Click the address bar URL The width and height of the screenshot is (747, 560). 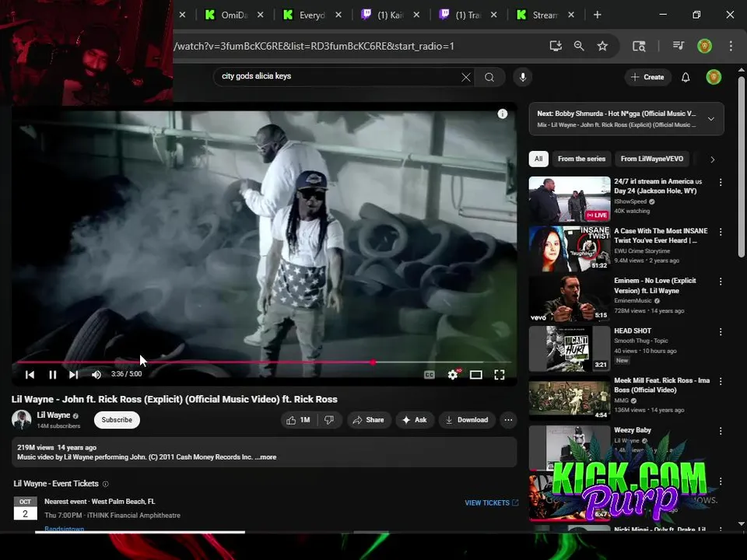[x=314, y=46]
